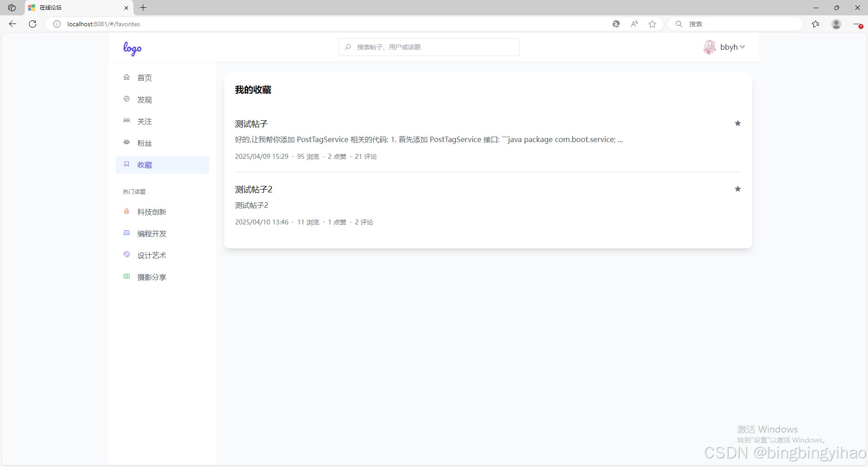Image resolution: width=868 pixels, height=467 pixels.
Task: Click the 95 浏览 count
Action: tap(308, 157)
